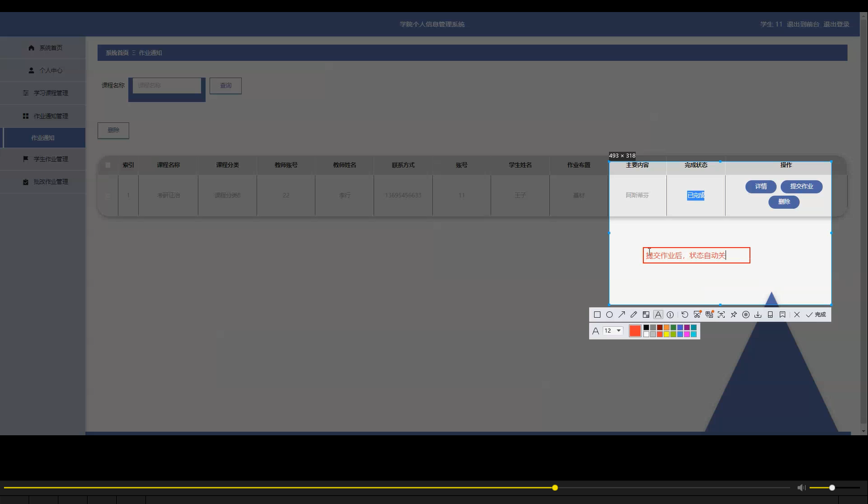Click the current red color swatch
This screenshot has height=504, width=868.
pyautogui.click(x=635, y=331)
